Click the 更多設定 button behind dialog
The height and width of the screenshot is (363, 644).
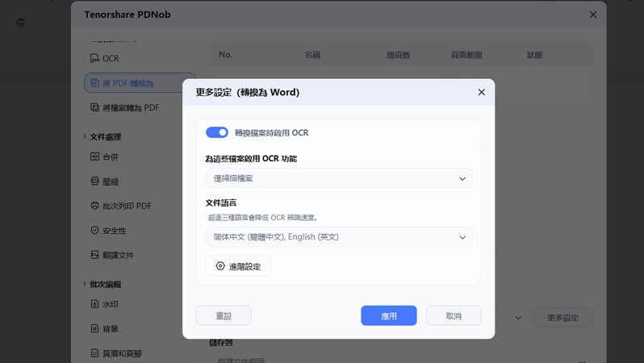[563, 318]
